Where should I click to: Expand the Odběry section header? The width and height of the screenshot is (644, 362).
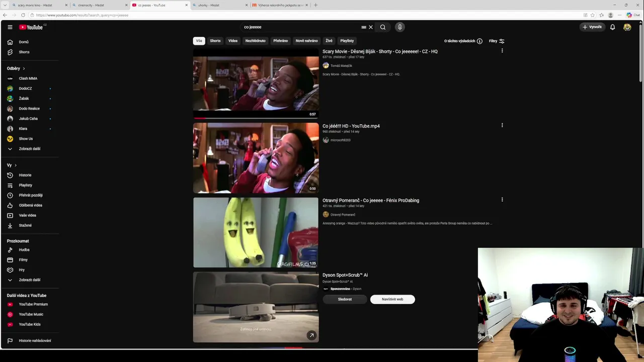(x=16, y=68)
